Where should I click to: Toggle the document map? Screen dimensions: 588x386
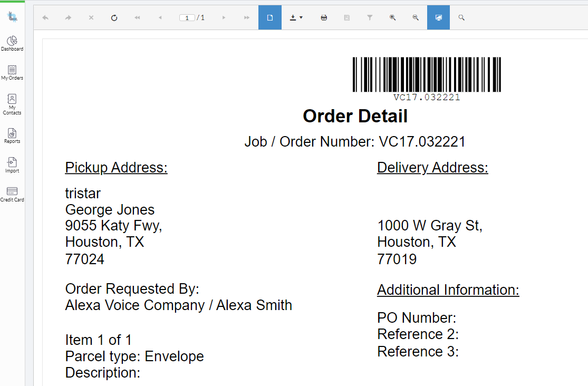point(347,17)
